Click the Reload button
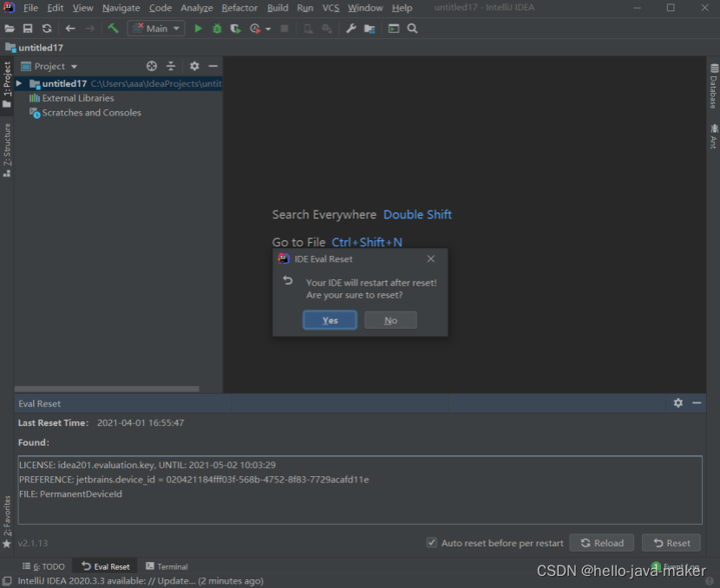 [601, 543]
